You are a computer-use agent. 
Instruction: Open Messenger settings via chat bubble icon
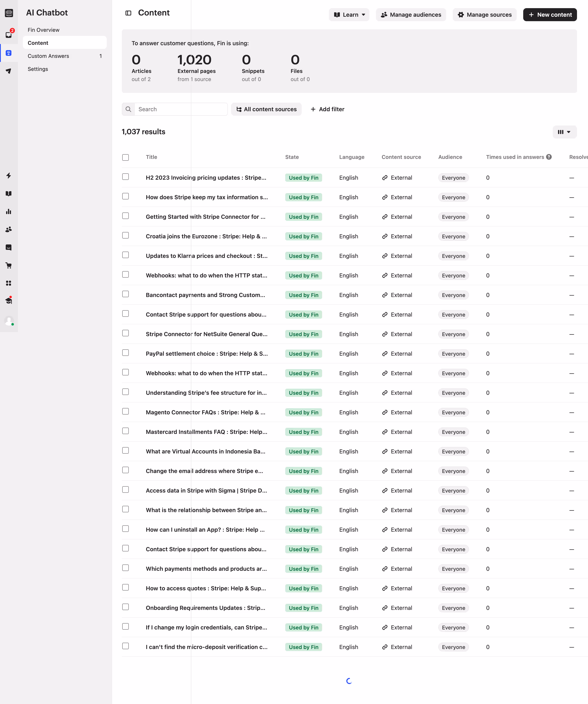click(9, 247)
